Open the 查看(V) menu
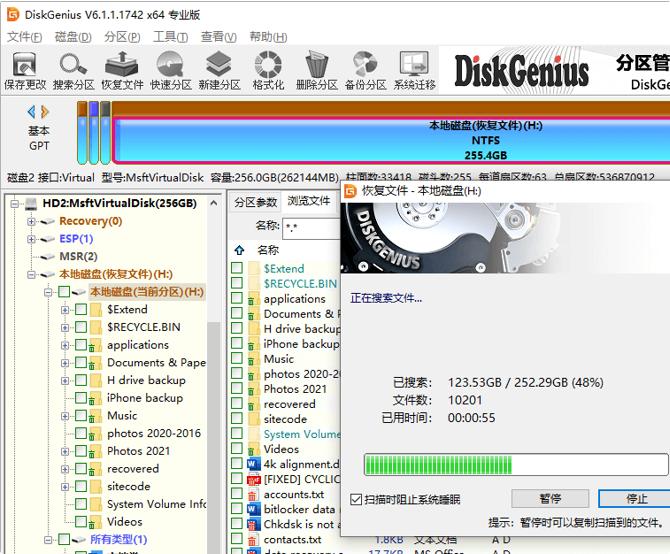 point(219,37)
